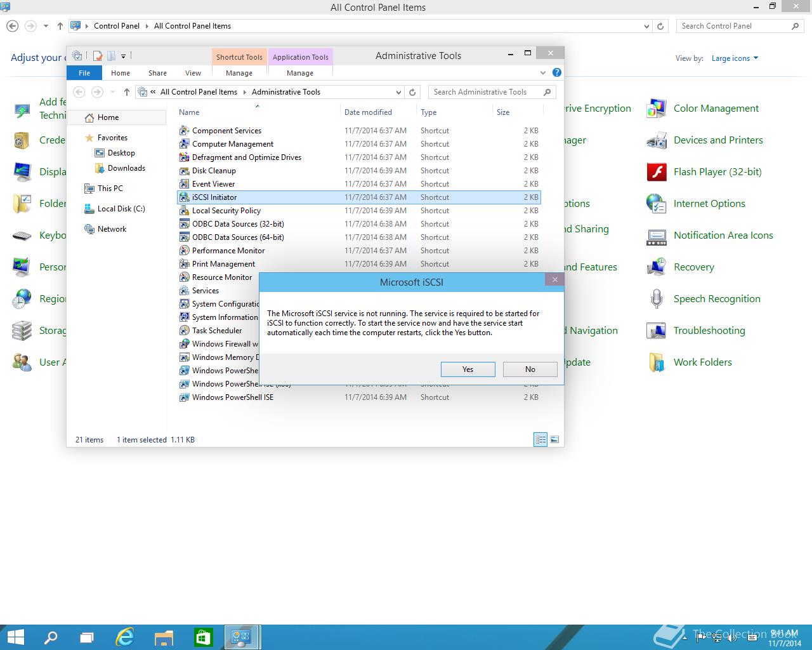
Task: Open Internet Options icon in Control Panel
Action: pyautogui.click(x=656, y=204)
